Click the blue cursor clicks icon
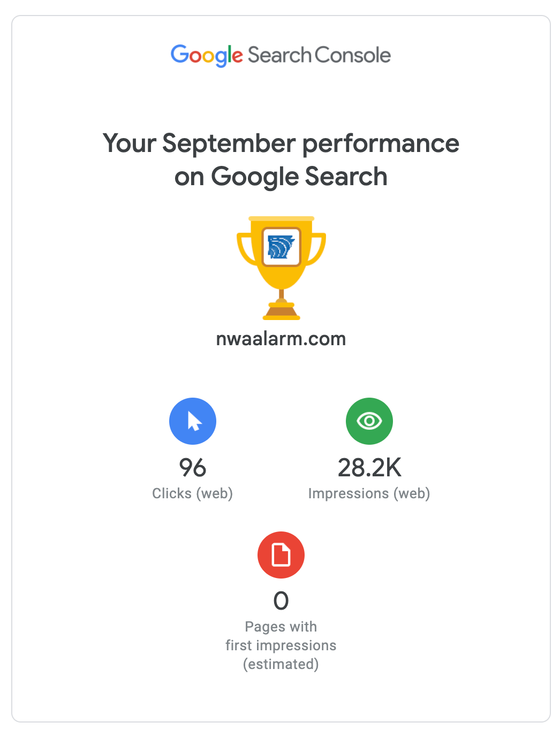Image resolution: width=560 pixels, height=730 pixels. coord(193,421)
